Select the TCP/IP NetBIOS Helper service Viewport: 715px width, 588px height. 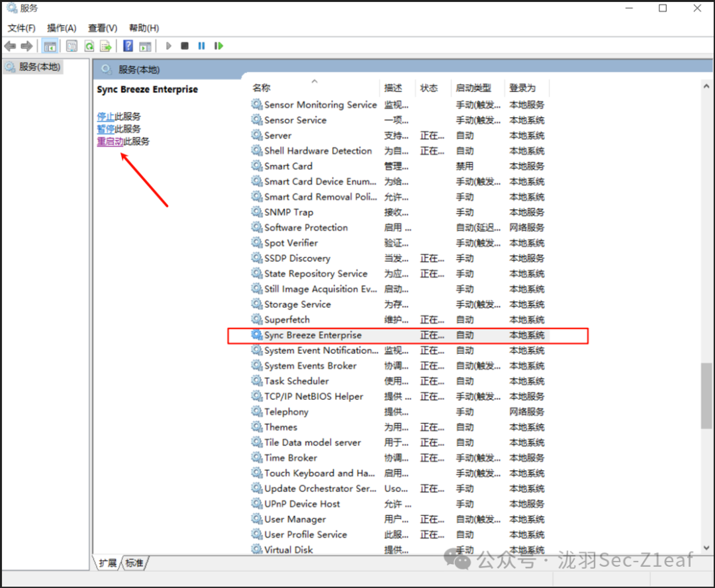click(399, 397)
